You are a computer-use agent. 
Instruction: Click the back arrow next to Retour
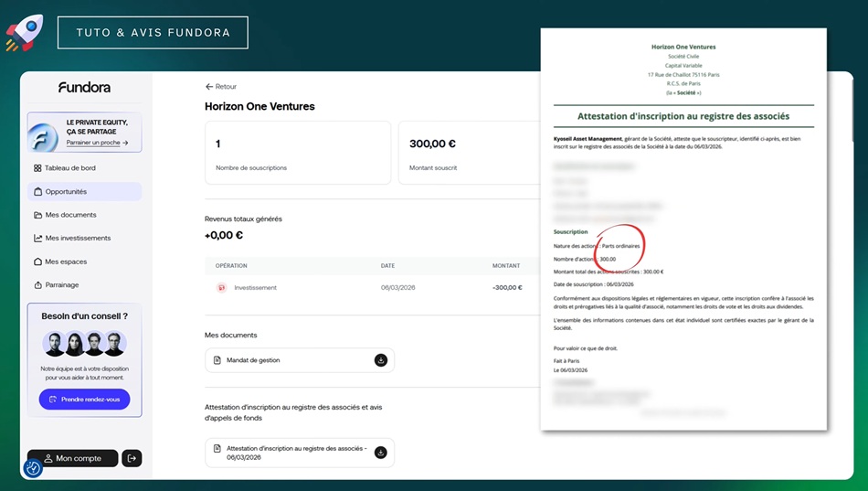(208, 87)
